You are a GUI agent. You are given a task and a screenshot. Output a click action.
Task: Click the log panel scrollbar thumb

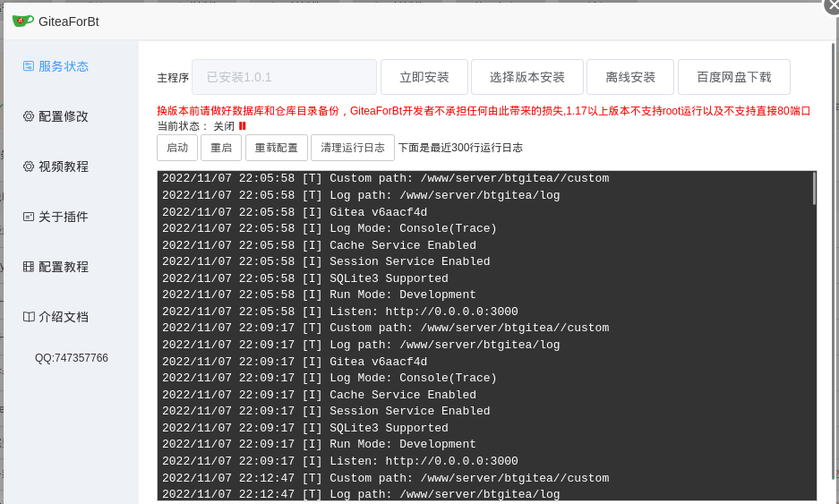[x=814, y=188]
